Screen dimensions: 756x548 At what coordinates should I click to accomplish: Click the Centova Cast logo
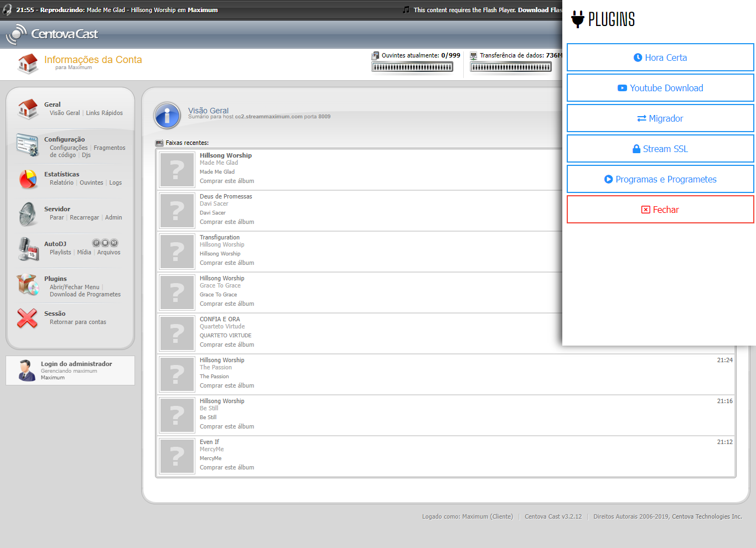point(51,34)
